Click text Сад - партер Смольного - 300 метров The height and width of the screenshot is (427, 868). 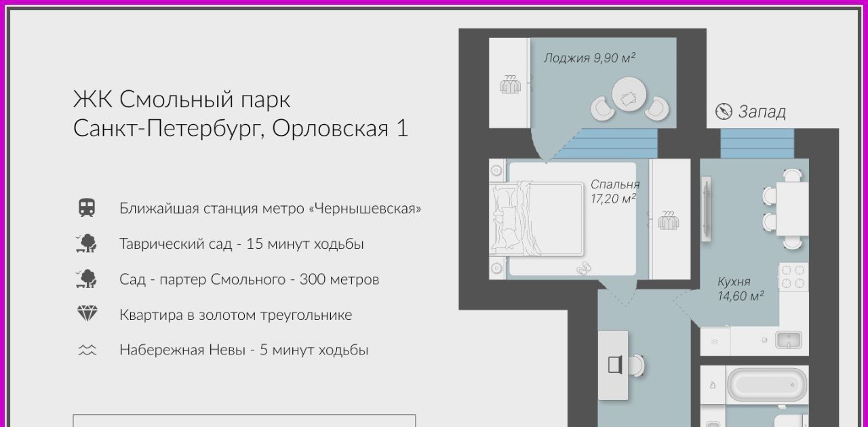point(249,279)
